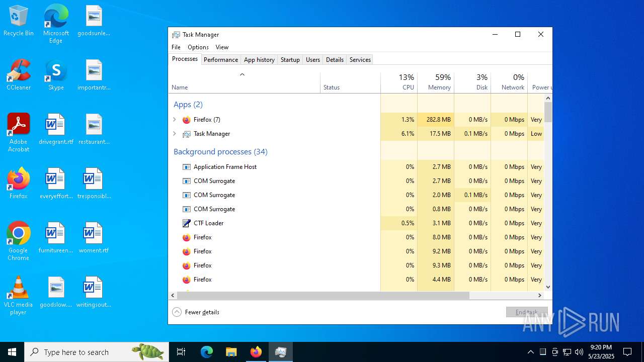Select woment.rtf document on desktop
The image size is (644, 362).
click(94, 238)
